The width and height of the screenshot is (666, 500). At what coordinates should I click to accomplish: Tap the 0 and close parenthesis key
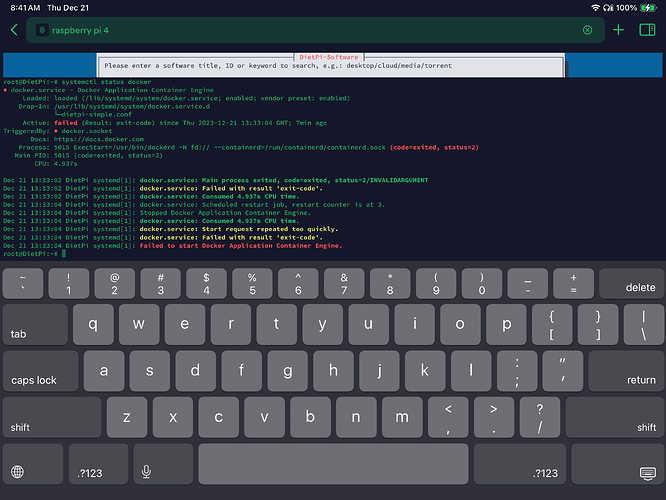pyautogui.click(x=482, y=284)
